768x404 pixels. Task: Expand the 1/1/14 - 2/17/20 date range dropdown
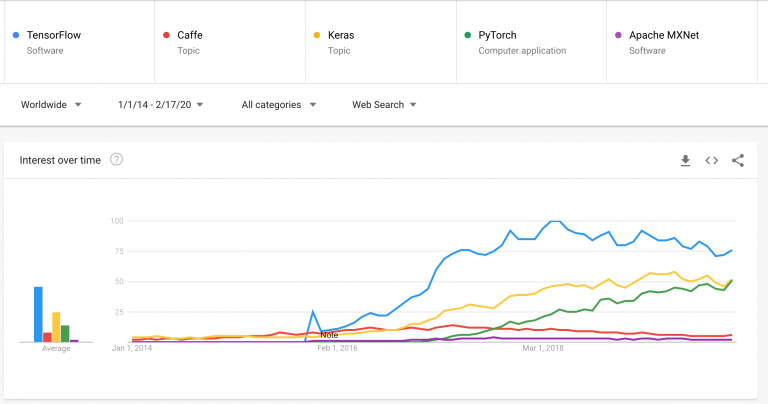[160, 104]
